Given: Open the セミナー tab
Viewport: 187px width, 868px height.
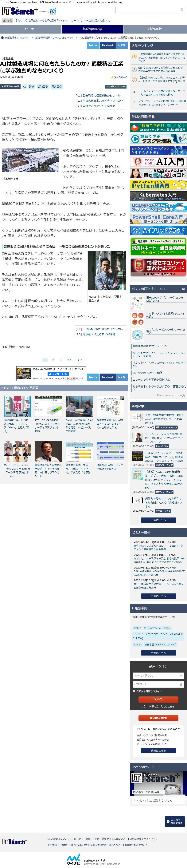Looking at the screenshot, I should click(31, 29).
